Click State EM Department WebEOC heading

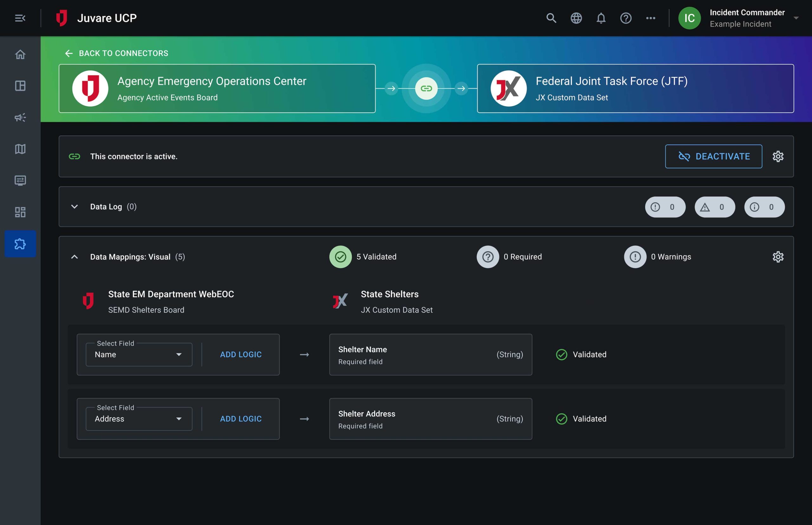point(171,294)
